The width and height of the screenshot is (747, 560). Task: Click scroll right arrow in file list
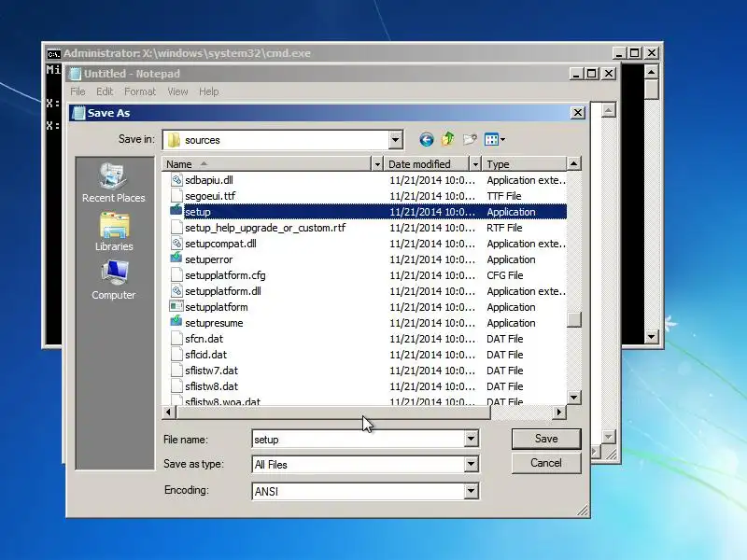[559, 412]
